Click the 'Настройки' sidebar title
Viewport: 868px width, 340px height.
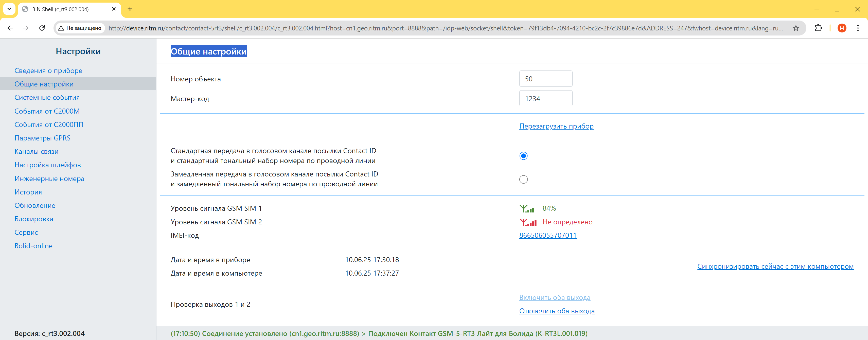78,51
